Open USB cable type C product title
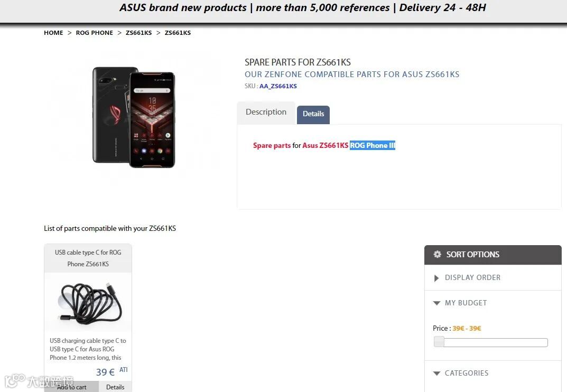 (x=88, y=258)
